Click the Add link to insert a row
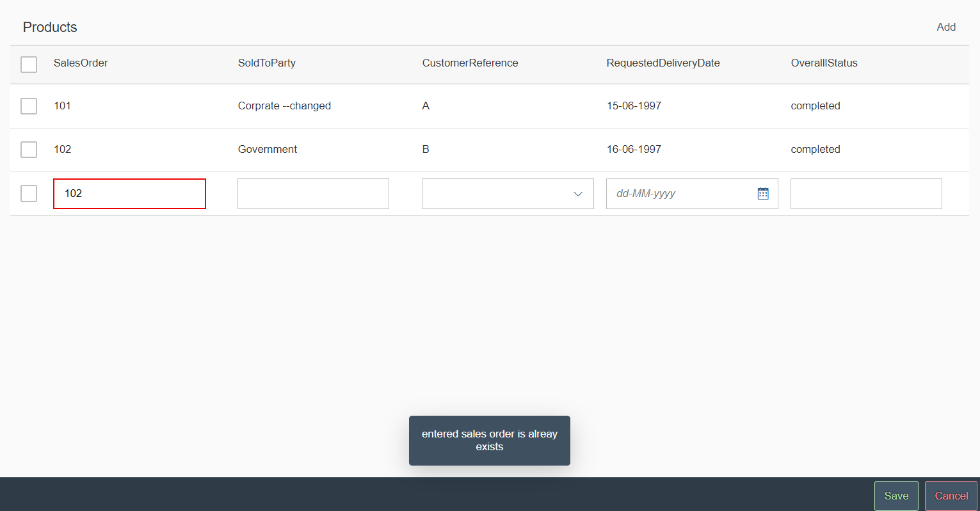 click(x=946, y=27)
